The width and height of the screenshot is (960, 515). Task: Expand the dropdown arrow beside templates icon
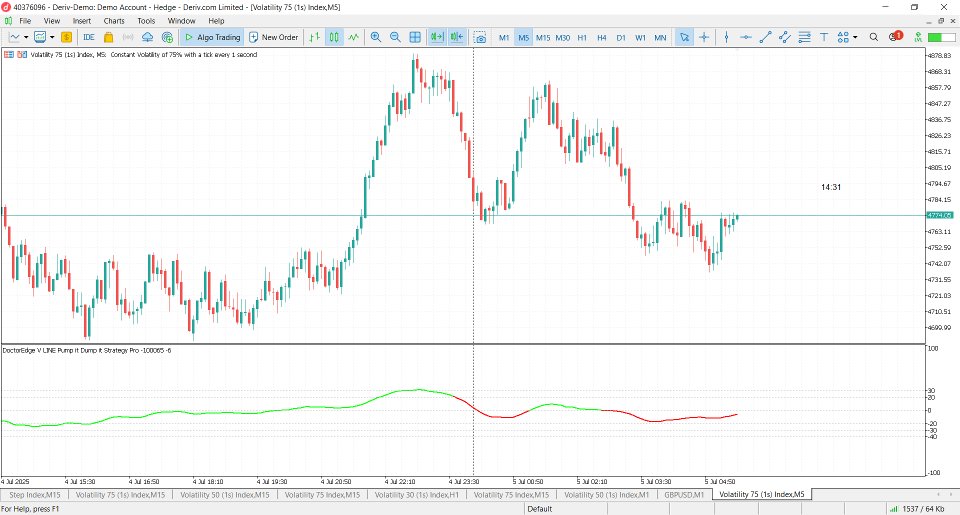52,37
